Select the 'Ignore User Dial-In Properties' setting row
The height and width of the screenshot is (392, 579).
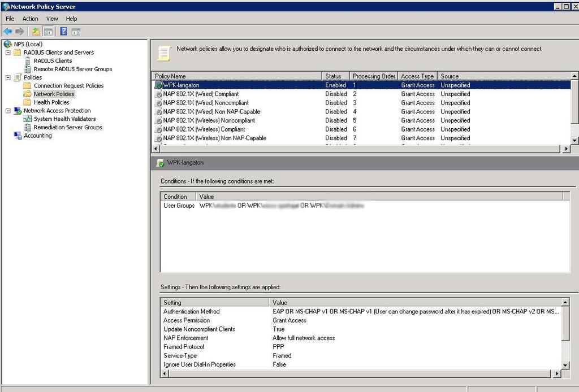[361, 365]
